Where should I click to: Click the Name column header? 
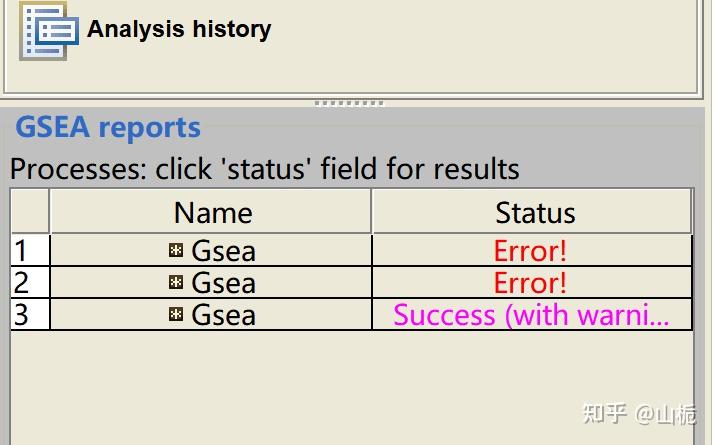pos(212,212)
